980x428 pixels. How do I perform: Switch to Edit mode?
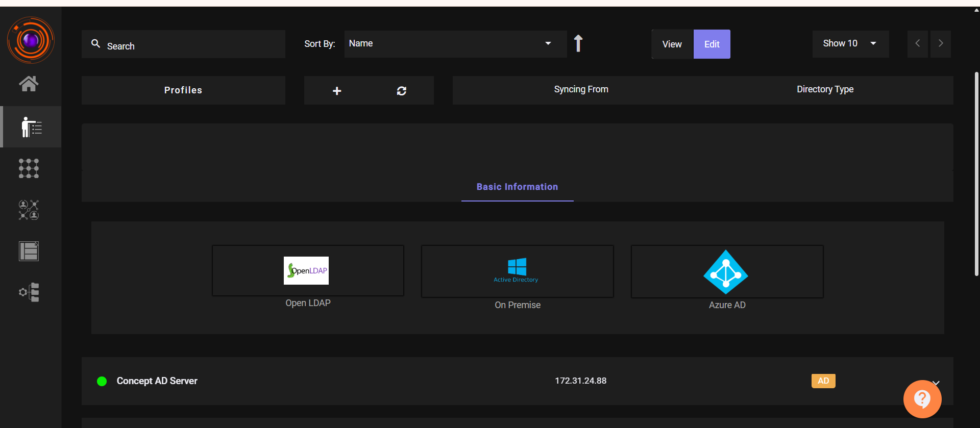712,44
